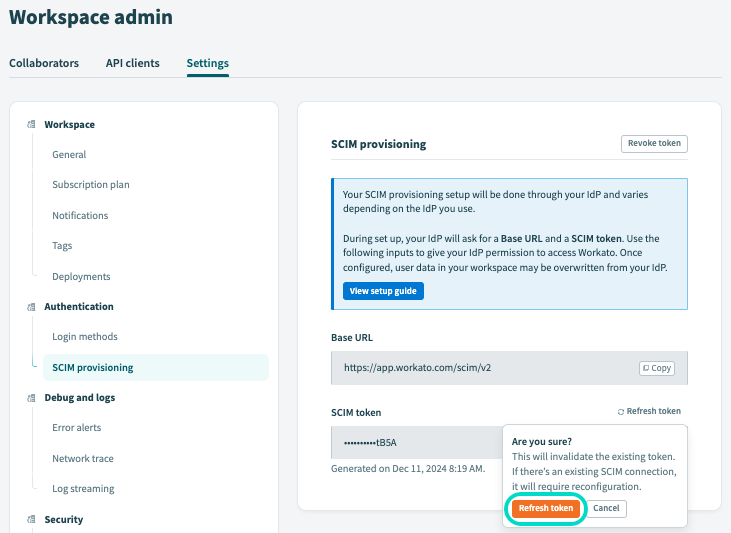Click the copy icon in Base URL field
The height and width of the screenshot is (533, 731).
click(x=646, y=368)
